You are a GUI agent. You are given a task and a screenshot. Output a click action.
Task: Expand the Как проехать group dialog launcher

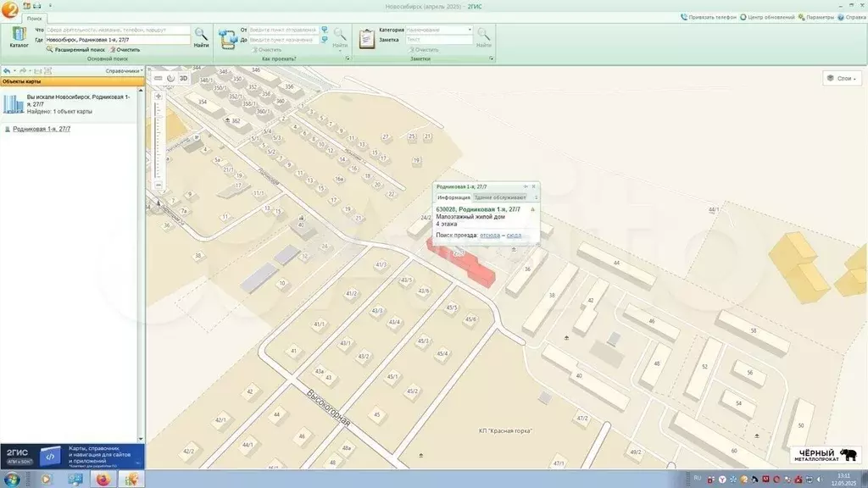[348, 58]
